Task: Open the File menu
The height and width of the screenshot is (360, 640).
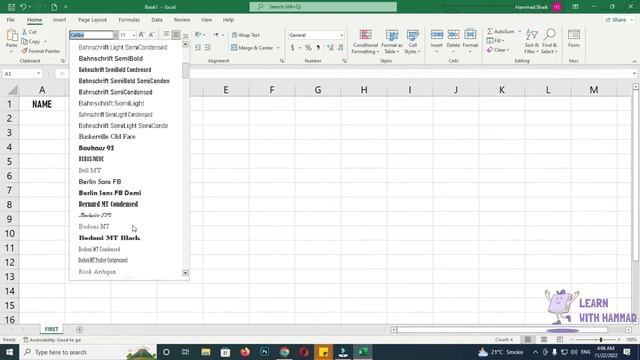Action: [10, 20]
